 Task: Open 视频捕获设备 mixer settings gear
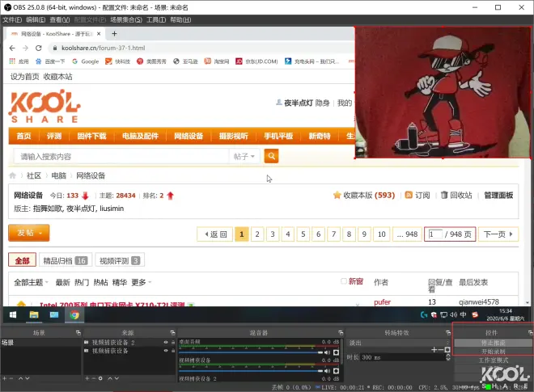[336, 370]
